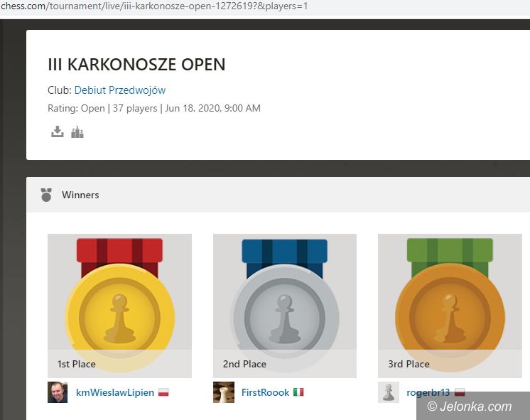Screen dimensions: 530x420
Task: Click the browser URL address bar
Action: click(x=265, y=6)
